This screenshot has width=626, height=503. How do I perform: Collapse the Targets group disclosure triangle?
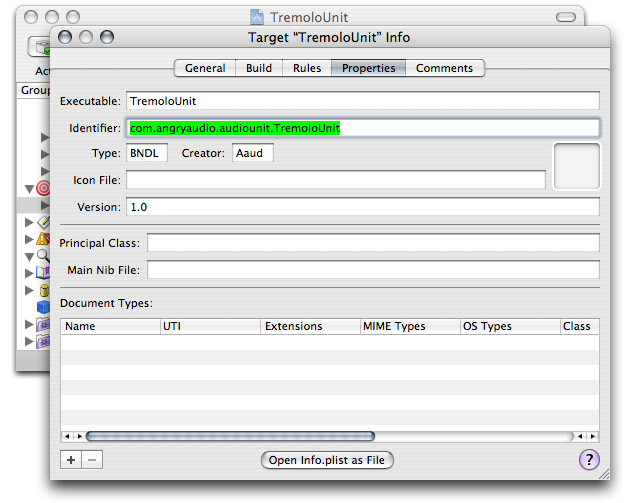point(27,188)
